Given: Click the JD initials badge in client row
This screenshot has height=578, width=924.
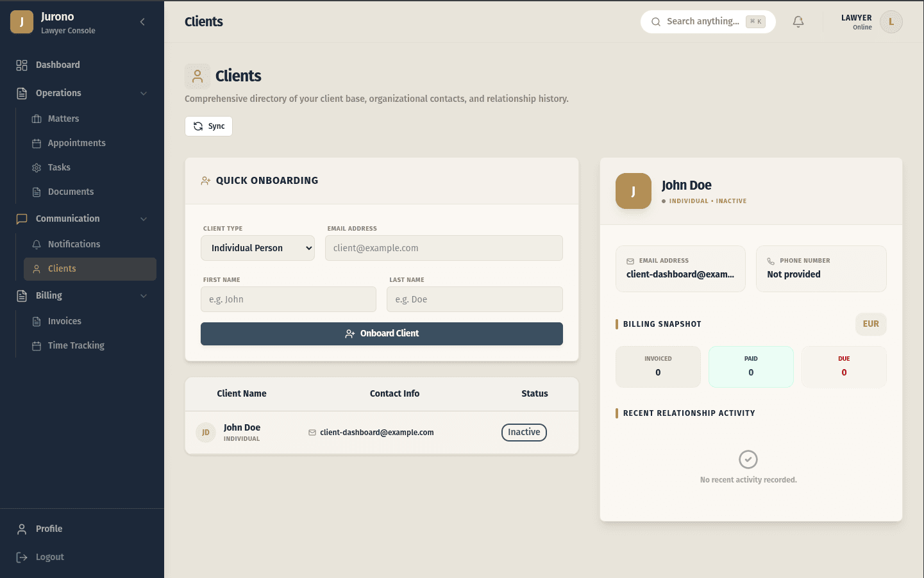Looking at the screenshot, I should [206, 433].
